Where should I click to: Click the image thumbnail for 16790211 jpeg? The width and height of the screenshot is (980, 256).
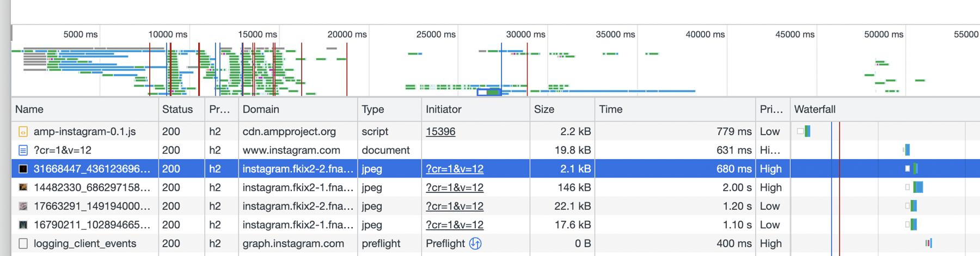23,225
